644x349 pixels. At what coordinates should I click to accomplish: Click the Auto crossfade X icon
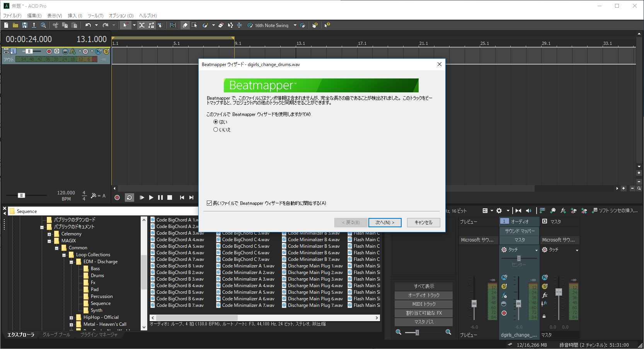tap(142, 25)
